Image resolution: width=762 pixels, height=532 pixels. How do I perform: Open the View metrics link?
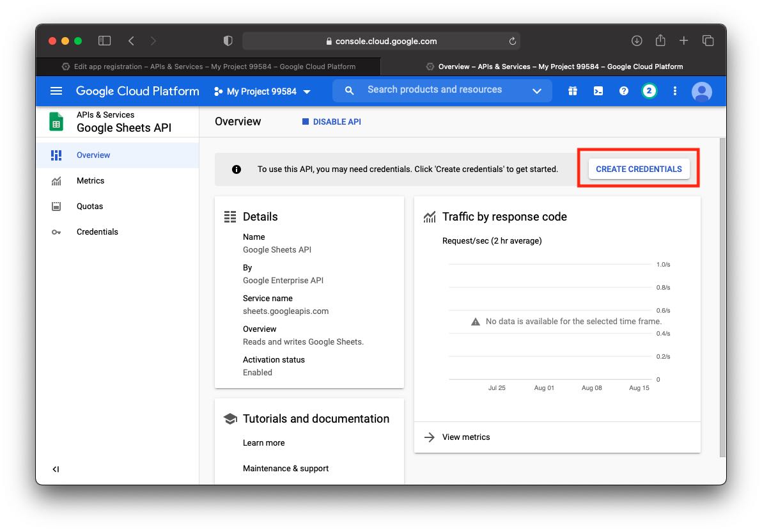click(466, 437)
